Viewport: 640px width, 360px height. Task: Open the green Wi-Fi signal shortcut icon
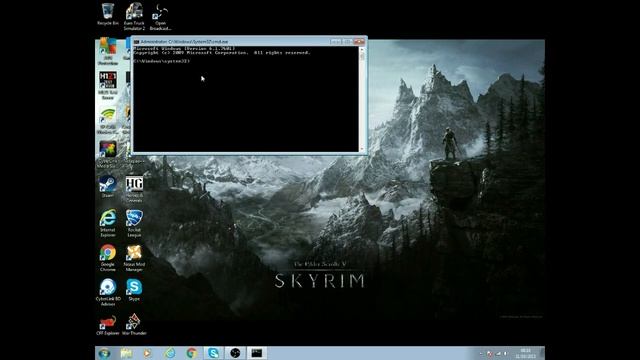pyautogui.click(x=108, y=120)
